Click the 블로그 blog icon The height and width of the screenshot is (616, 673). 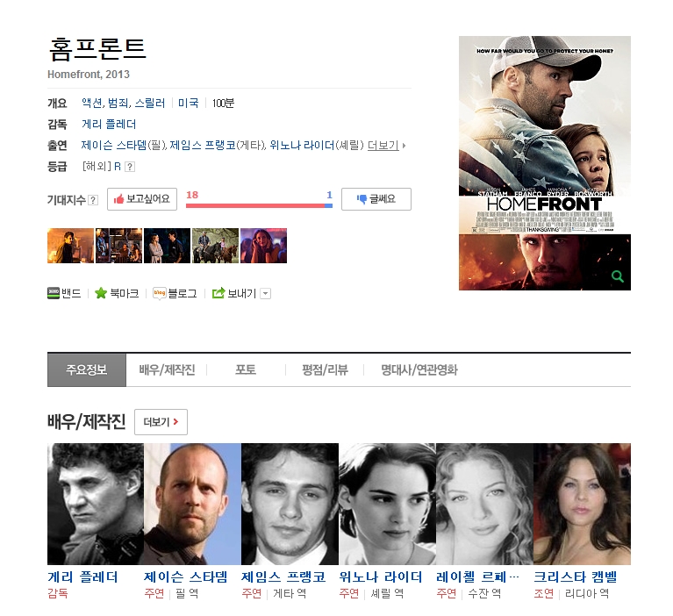159,293
